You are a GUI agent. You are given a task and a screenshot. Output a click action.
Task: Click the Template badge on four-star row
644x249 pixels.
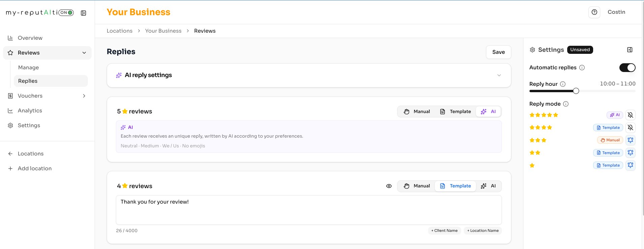(x=608, y=128)
